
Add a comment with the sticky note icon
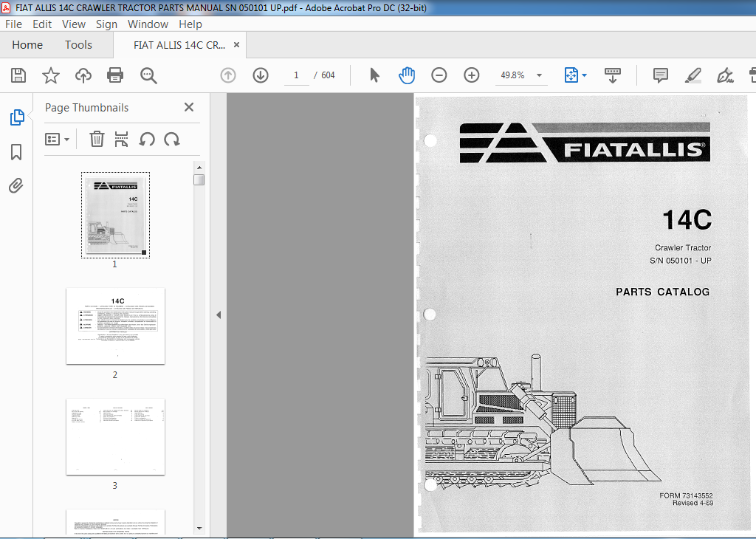pos(661,75)
